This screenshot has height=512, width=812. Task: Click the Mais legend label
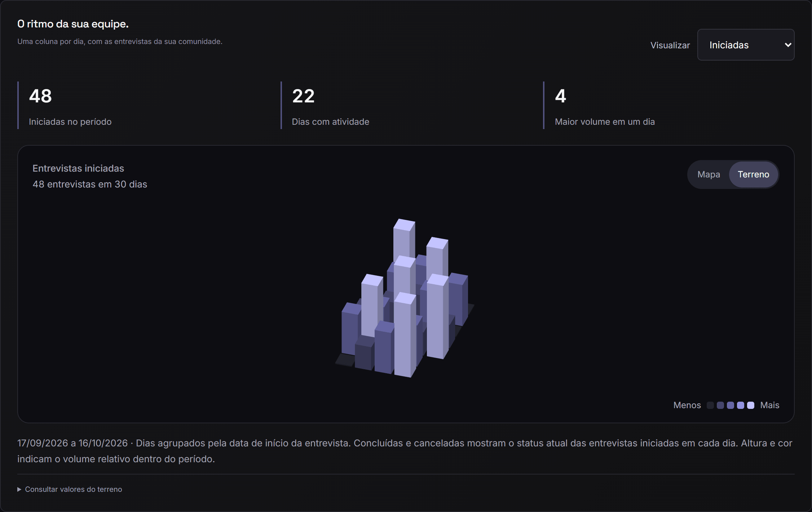point(770,405)
